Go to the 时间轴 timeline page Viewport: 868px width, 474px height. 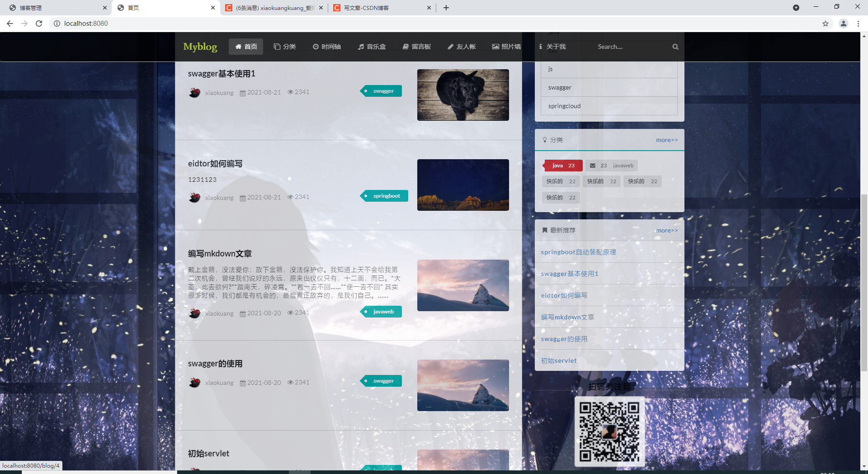click(327, 47)
